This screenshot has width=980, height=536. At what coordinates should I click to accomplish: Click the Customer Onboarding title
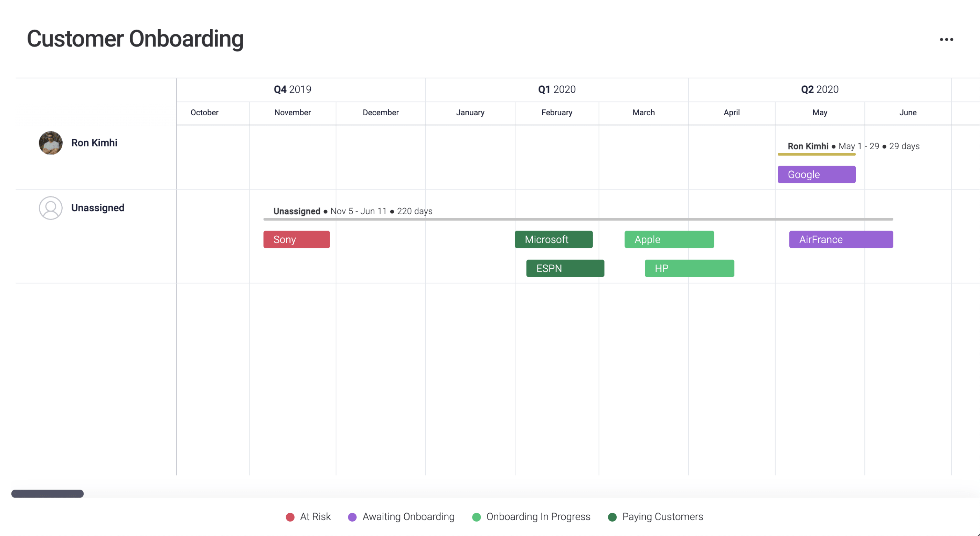(135, 39)
